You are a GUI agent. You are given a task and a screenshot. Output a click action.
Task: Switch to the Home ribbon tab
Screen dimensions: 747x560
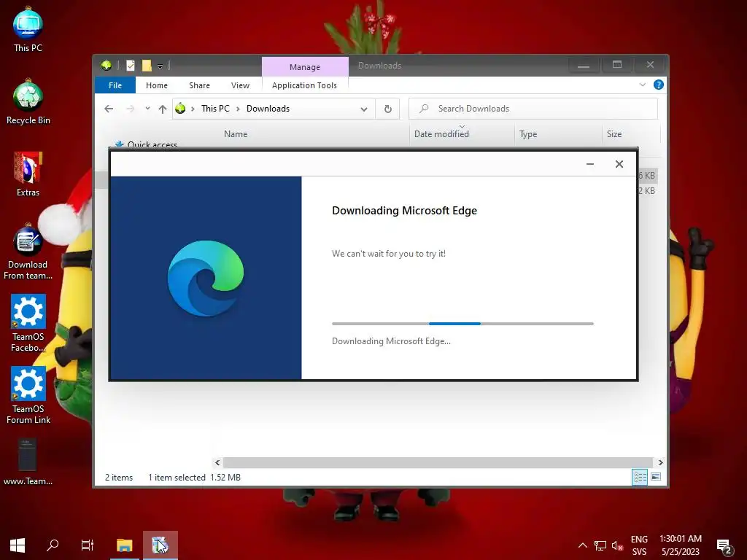tap(157, 85)
